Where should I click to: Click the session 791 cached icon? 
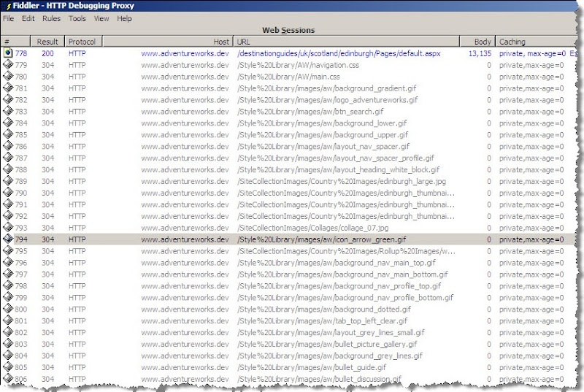click(8, 204)
